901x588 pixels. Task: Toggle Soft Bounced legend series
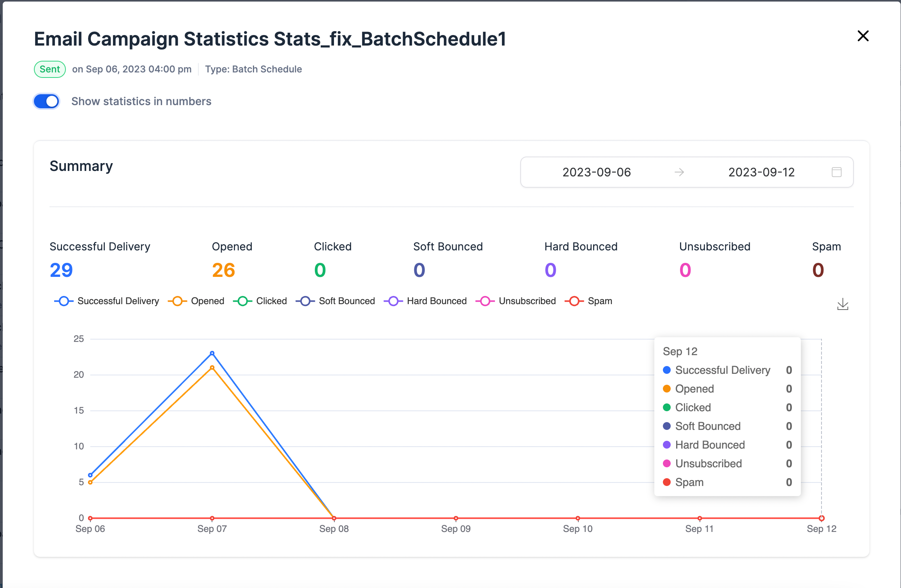(x=335, y=301)
